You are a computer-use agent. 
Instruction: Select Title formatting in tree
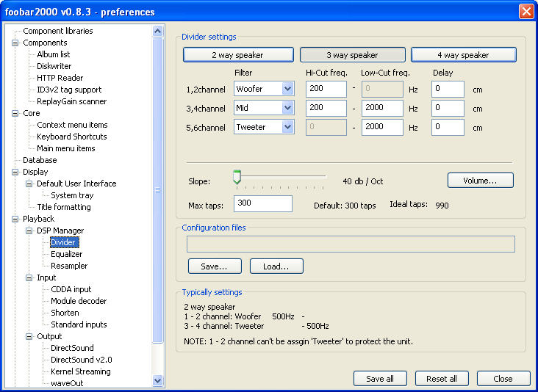click(x=64, y=207)
